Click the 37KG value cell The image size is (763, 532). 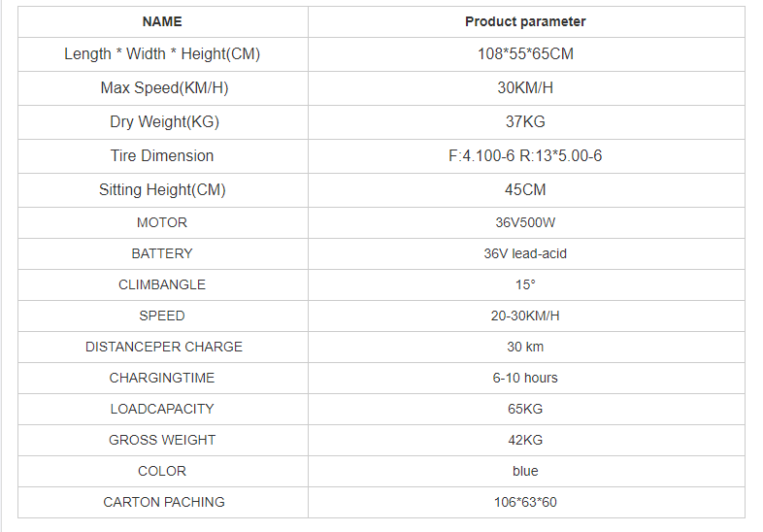pos(525,122)
